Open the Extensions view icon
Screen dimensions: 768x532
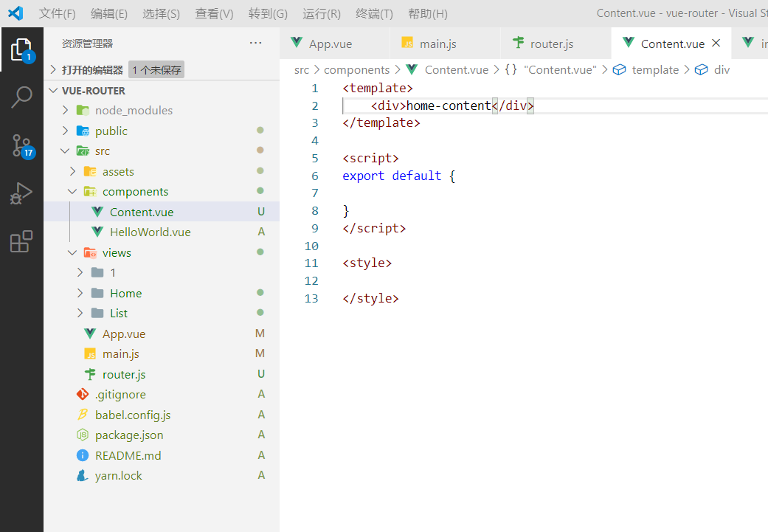point(21,241)
